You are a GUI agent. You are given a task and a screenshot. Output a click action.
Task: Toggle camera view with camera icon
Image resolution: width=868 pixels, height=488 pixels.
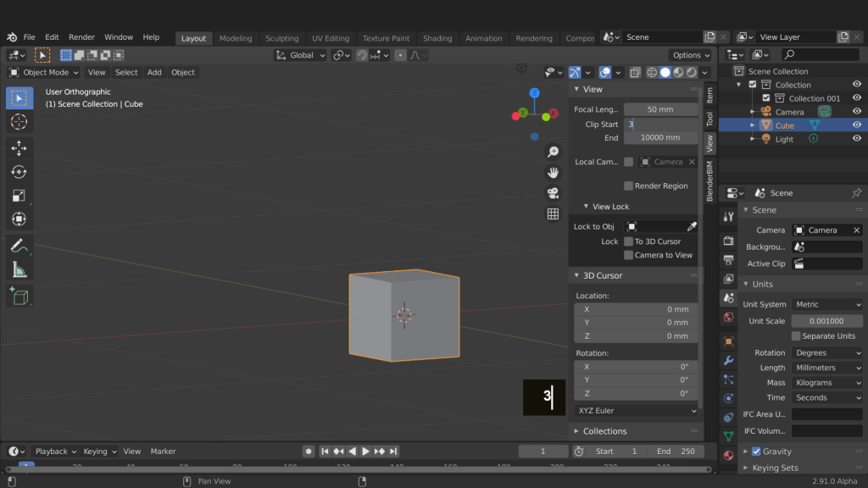(x=553, y=193)
